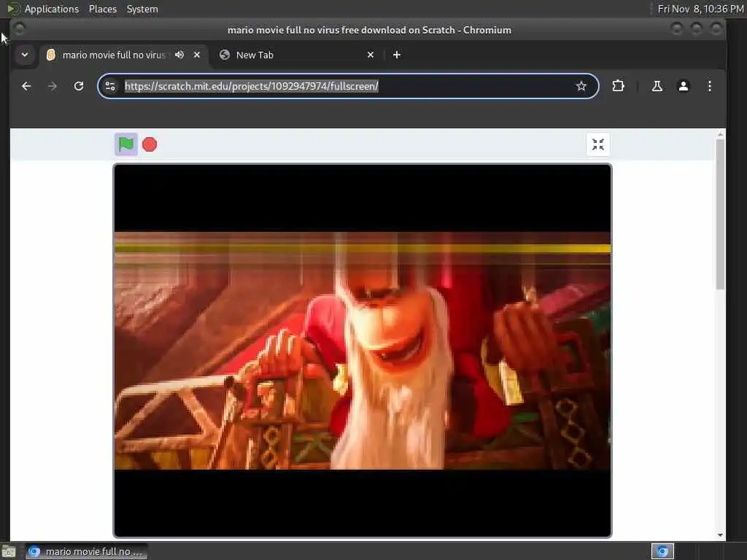This screenshot has height=560, width=747.
Task: Open the Chromium three-dot menu
Action: pos(709,86)
